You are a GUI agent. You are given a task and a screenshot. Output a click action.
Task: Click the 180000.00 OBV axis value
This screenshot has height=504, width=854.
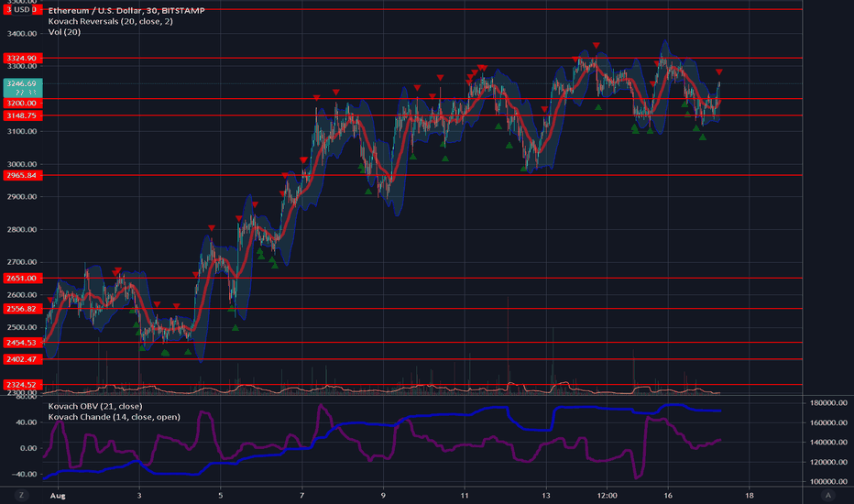[828, 402]
